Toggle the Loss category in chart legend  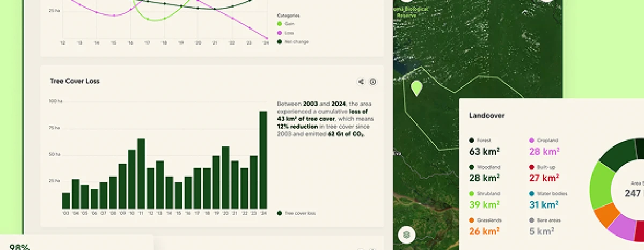[x=289, y=33]
